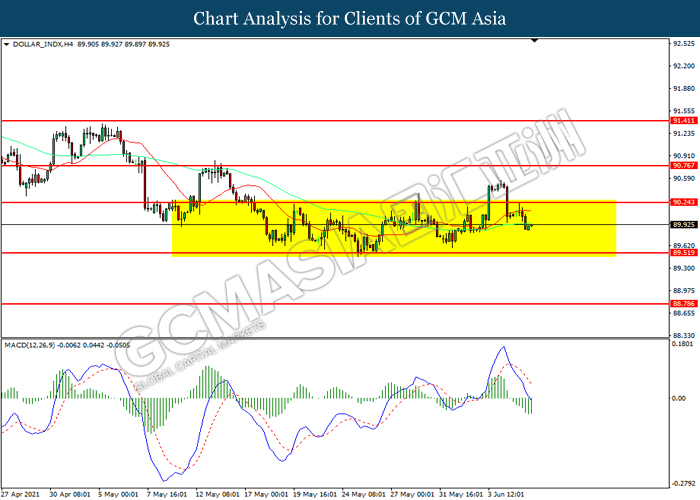Click the 88.975 price scale value
The image size is (700, 500).
(683, 291)
